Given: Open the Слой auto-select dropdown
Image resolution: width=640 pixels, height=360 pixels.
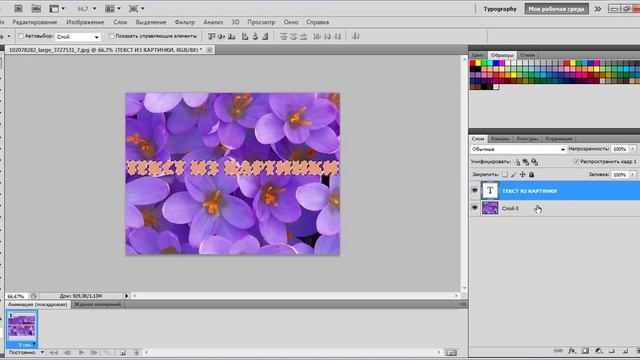Looking at the screenshot, I should [x=78, y=37].
